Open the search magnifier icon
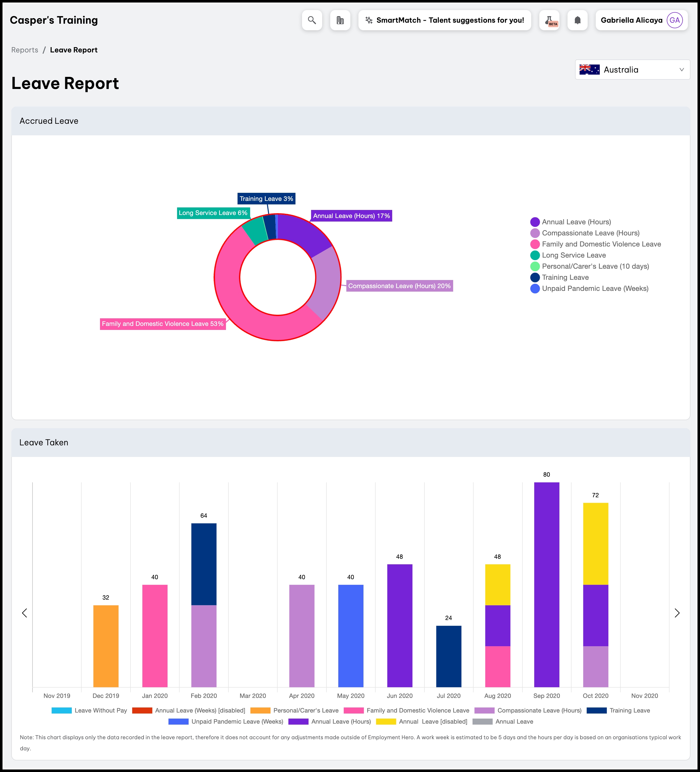 point(312,20)
